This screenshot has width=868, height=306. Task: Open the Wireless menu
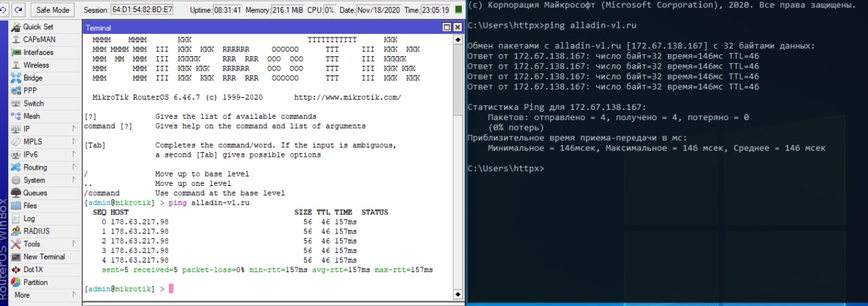[45, 65]
